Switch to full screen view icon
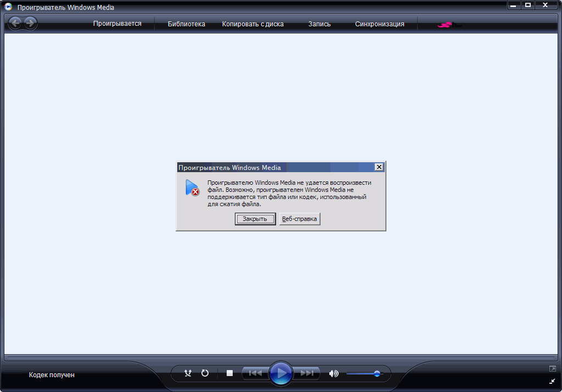Image resolution: width=562 pixels, height=392 pixels. 552,369
